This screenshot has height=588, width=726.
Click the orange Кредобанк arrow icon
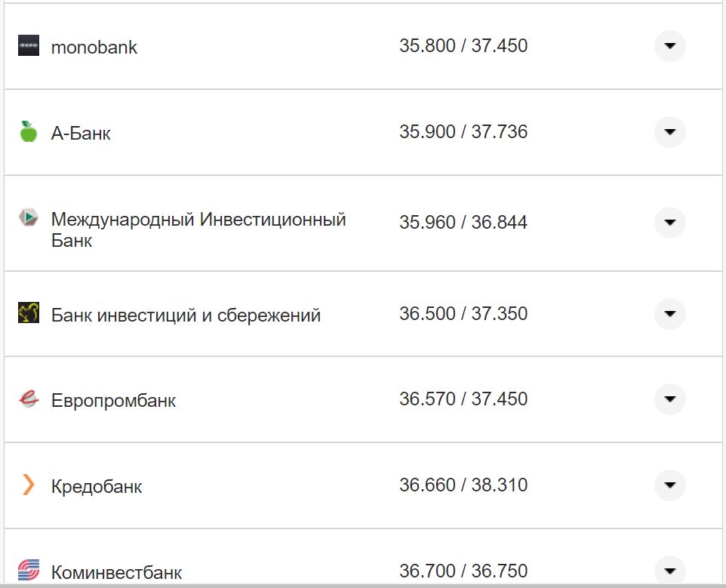click(x=28, y=485)
